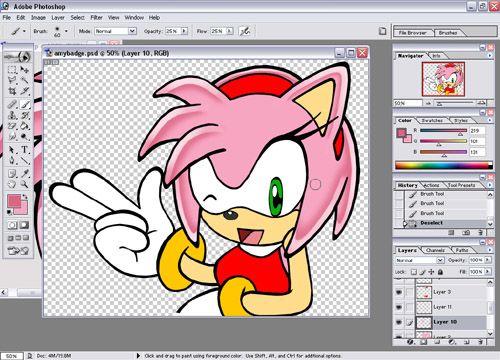The width and height of the screenshot is (500, 360).
Task: Add a layer style from Layers panel
Action: tap(410, 342)
